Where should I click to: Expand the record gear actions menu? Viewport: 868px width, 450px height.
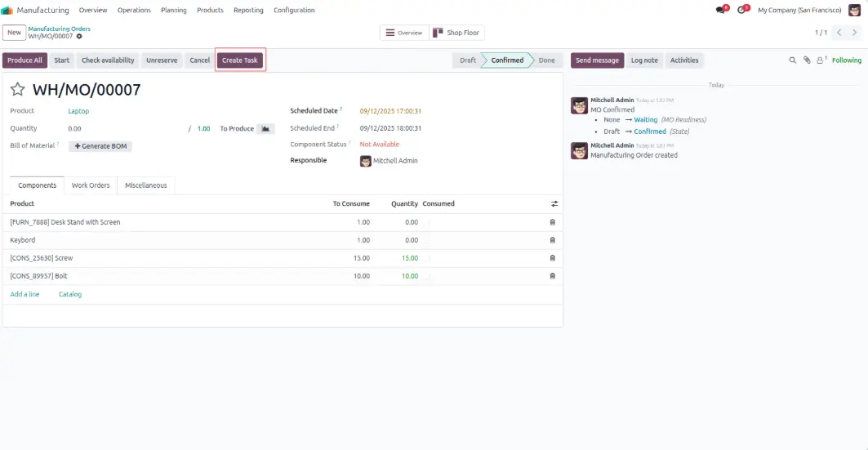point(79,37)
